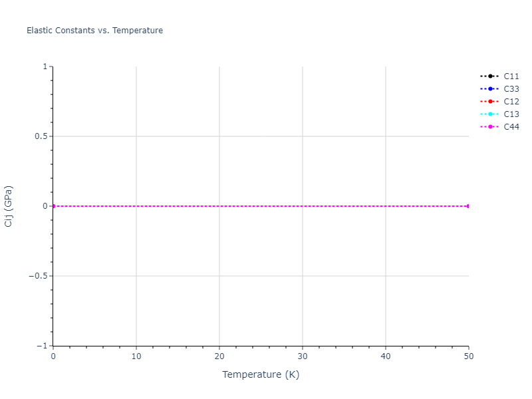This screenshot has width=532, height=399.
Task: Click the red C12 legend marker
Action: click(x=490, y=101)
